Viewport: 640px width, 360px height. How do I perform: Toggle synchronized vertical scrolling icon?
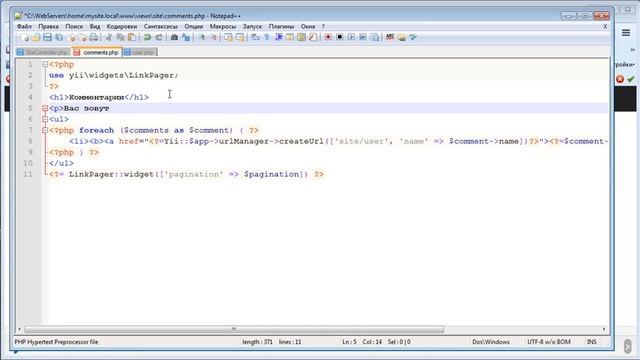click(x=229, y=38)
